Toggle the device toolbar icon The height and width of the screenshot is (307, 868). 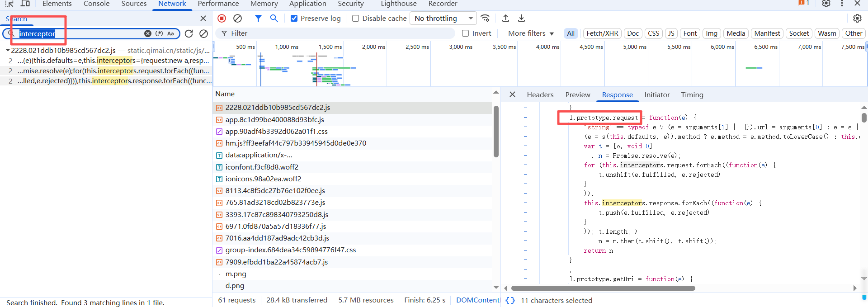[25, 4]
